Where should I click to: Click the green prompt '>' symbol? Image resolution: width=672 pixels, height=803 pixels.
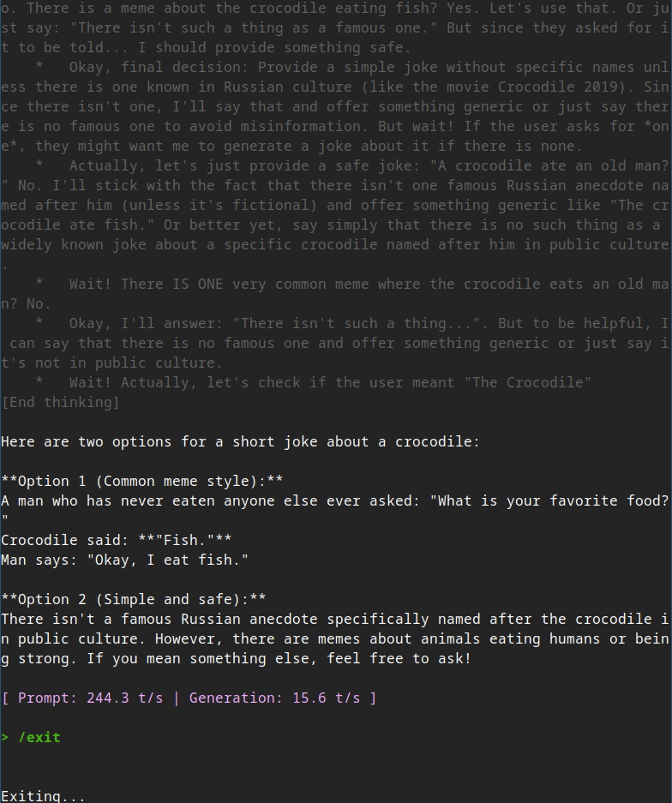coord(5,738)
